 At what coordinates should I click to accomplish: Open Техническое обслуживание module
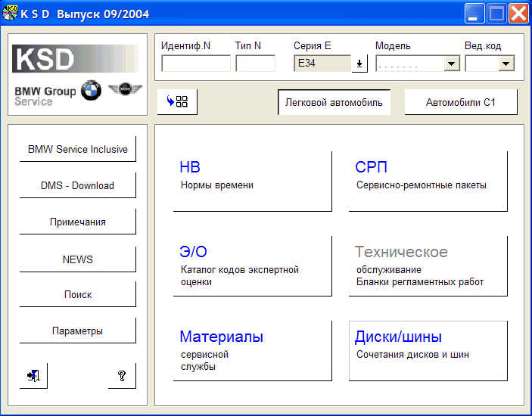pyautogui.click(x=428, y=266)
